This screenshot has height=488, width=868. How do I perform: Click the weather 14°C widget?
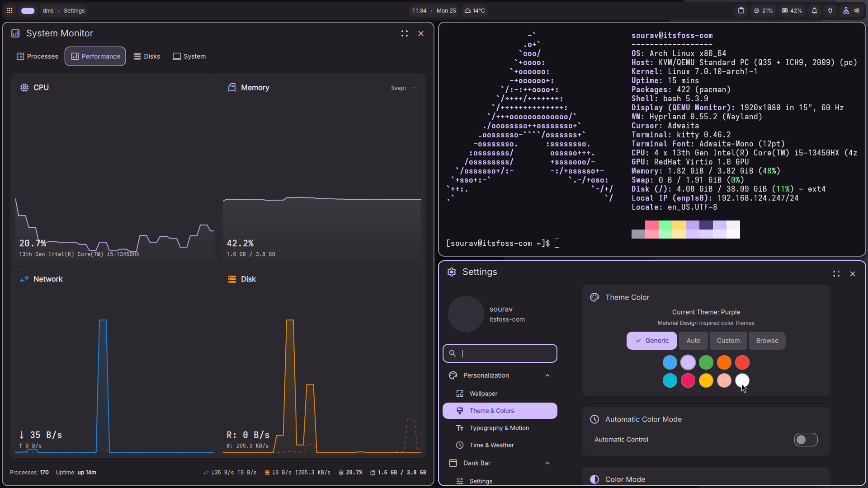[x=475, y=10]
